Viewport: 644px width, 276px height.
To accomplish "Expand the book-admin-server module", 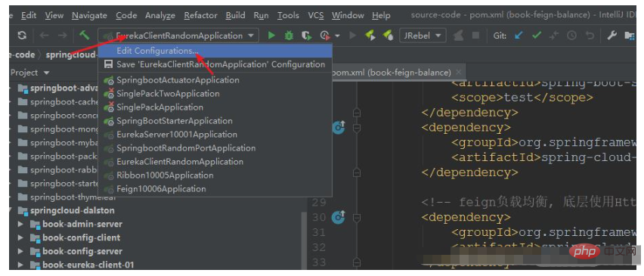I will pos(20,225).
